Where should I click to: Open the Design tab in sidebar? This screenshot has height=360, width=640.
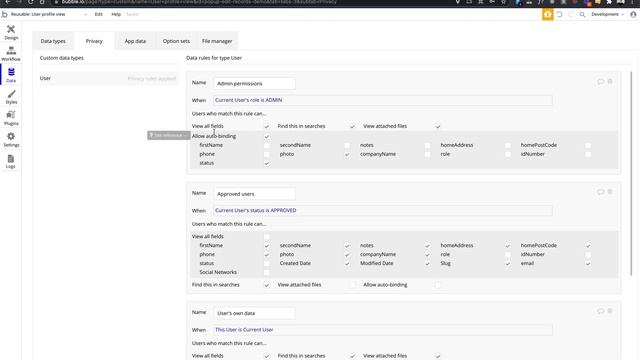11,32
